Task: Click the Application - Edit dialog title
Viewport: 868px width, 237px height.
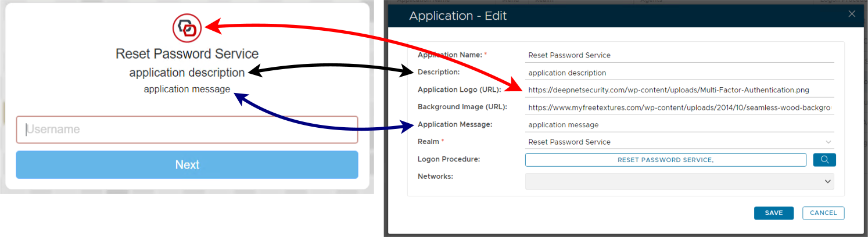Action: 458,16
